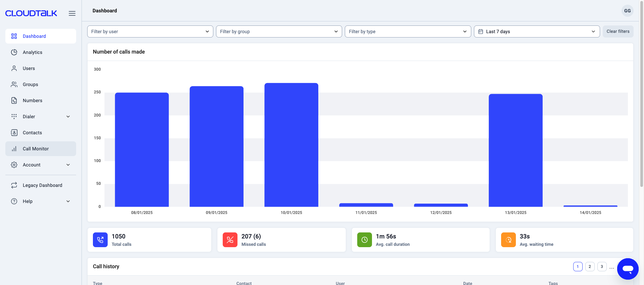Click the orange Avg. waiting time icon
644x285 pixels.
pyautogui.click(x=508, y=240)
